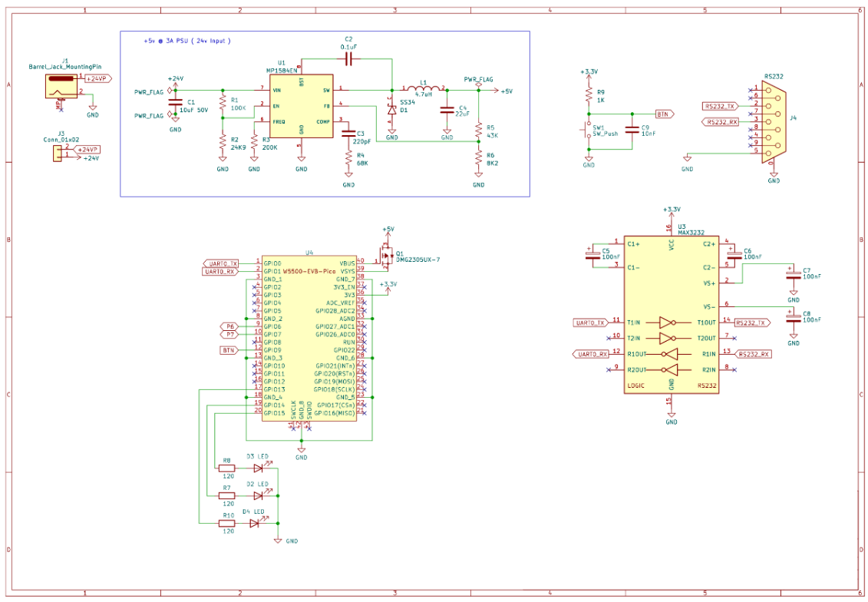Click the RS232_RX label at MAX3232 R1IN
This screenshot has width=868, height=602.
point(754,354)
